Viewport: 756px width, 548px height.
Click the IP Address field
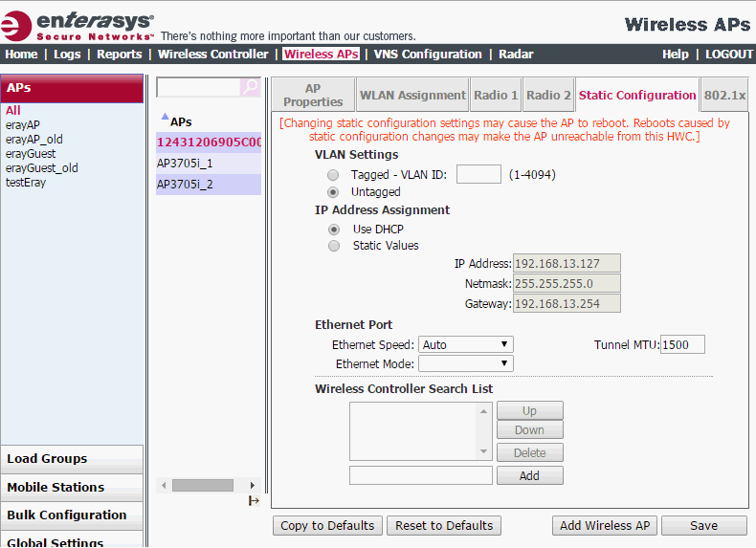[x=567, y=263]
